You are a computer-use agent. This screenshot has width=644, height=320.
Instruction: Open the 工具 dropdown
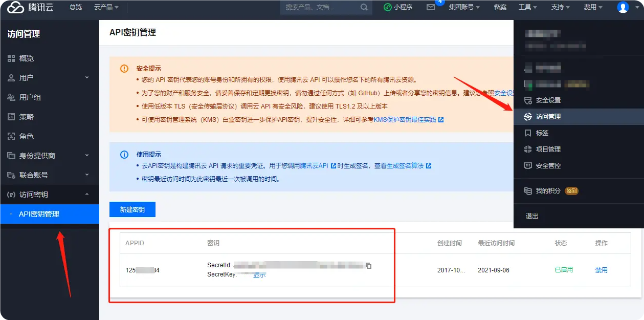tap(528, 7)
